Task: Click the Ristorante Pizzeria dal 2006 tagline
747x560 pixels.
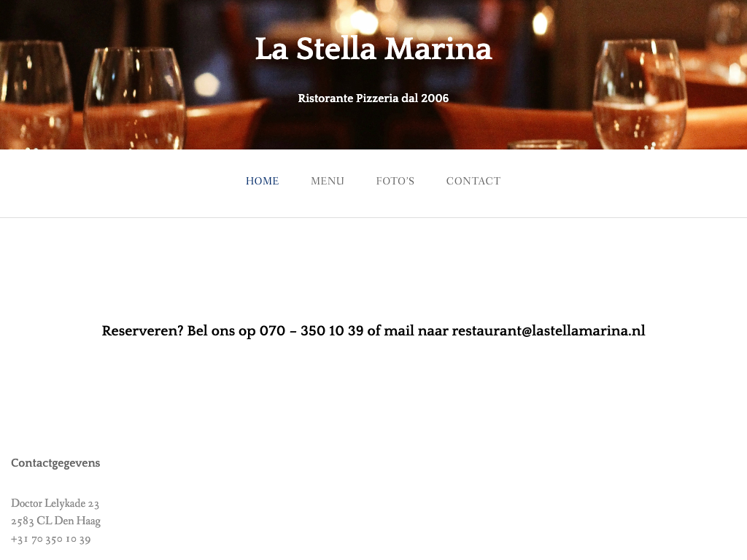Action: tap(373, 98)
